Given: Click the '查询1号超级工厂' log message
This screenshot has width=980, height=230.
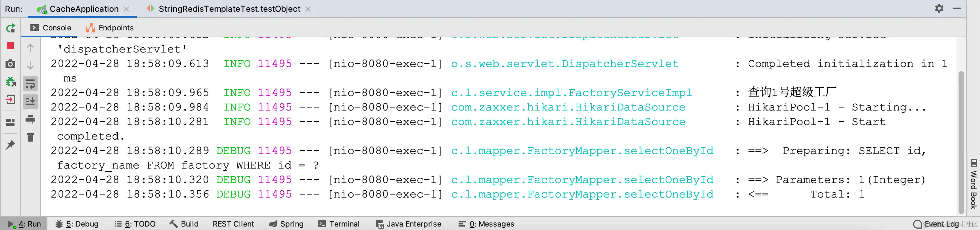Looking at the screenshot, I should click(792, 92).
